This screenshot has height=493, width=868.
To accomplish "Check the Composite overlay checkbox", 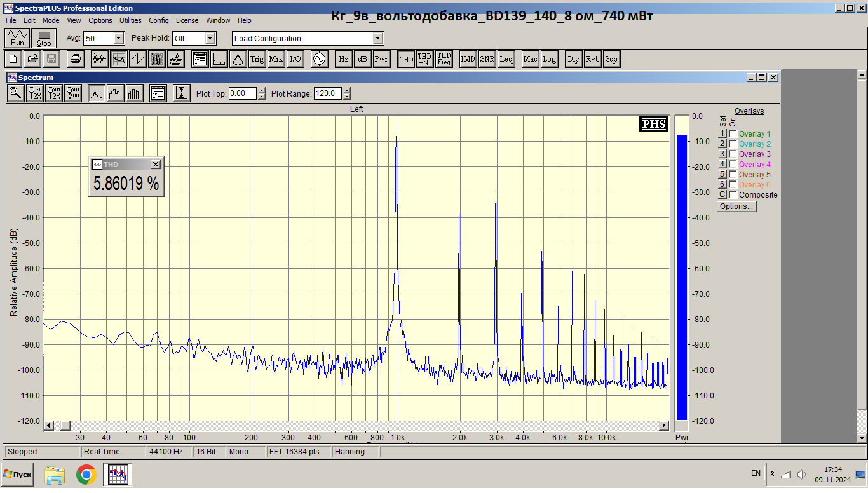I will tap(733, 195).
